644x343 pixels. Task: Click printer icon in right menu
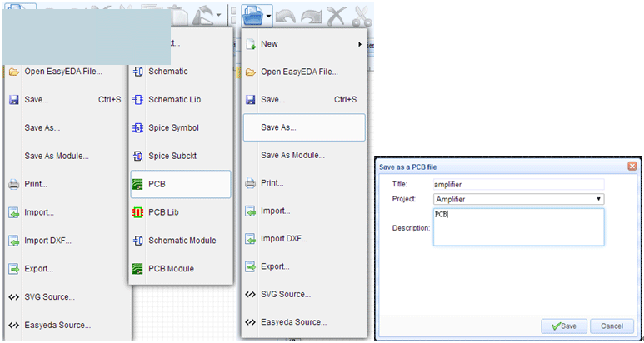[250, 183]
